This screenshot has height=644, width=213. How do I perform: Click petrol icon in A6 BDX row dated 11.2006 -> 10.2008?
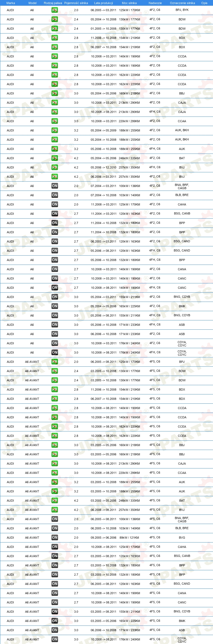tap(55, 38)
